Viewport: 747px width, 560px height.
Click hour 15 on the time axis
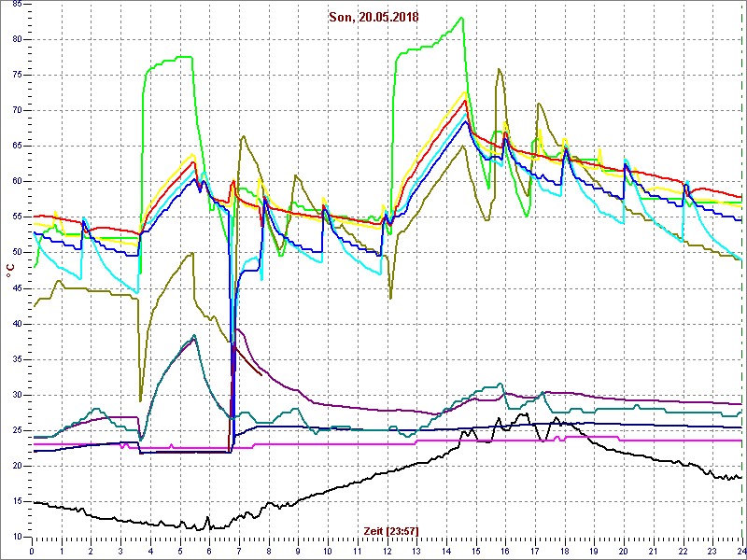[x=475, y=551]
